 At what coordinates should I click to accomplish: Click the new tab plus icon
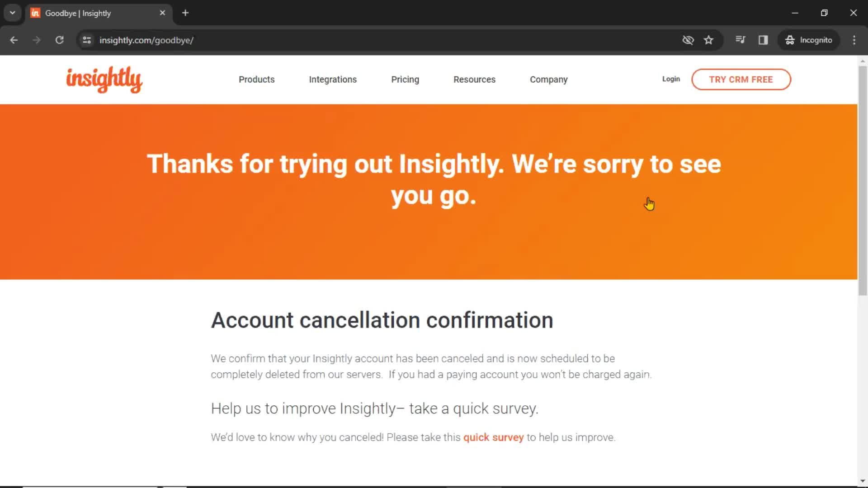(x=185, y=13)
